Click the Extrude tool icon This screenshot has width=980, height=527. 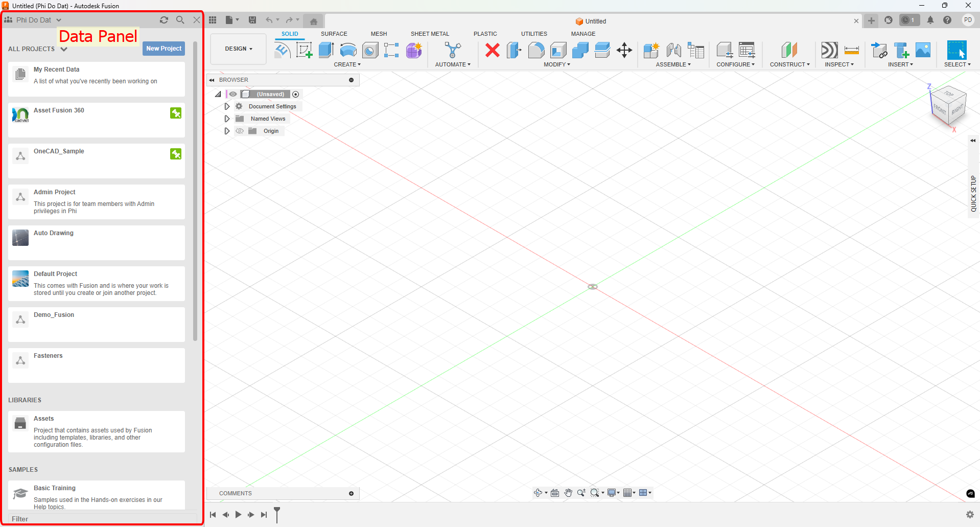(x=326, y=50)
